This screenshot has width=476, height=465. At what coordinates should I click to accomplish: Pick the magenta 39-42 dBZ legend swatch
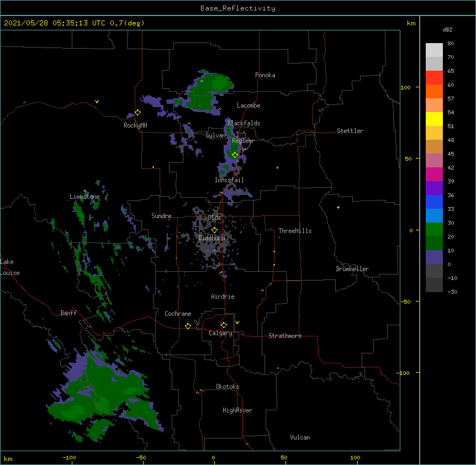coord(434,174)
